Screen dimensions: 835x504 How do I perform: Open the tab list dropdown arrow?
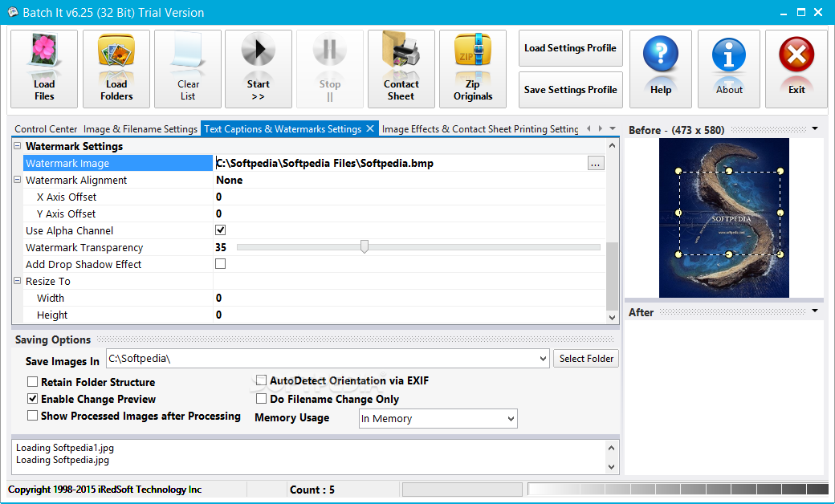613,128
